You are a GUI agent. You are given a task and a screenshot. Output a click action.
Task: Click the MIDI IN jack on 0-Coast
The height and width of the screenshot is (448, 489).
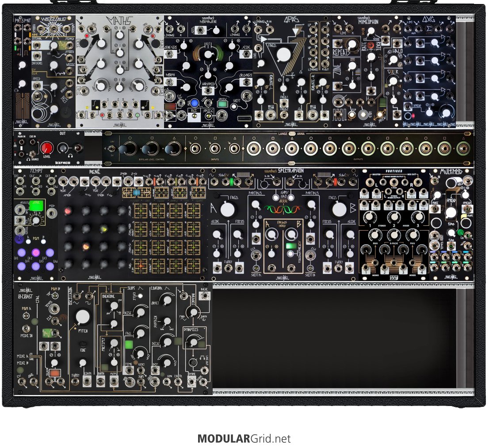[x=26, y=328]
